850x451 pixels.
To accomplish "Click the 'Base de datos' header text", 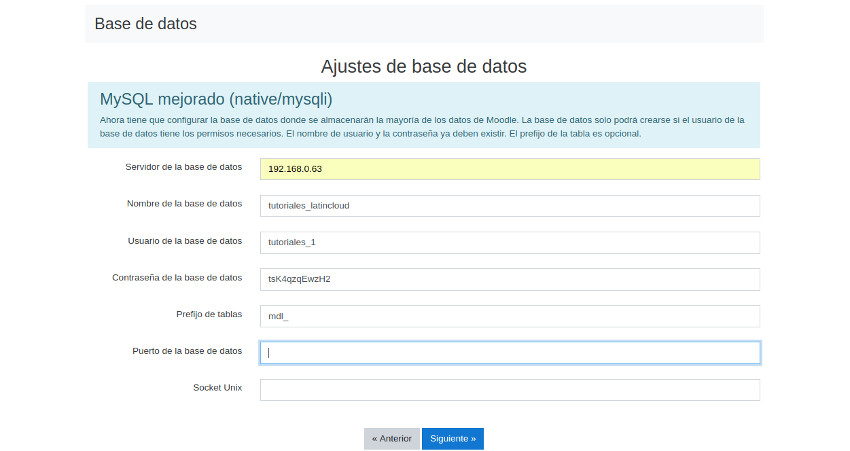I will [x=145, y=24].
